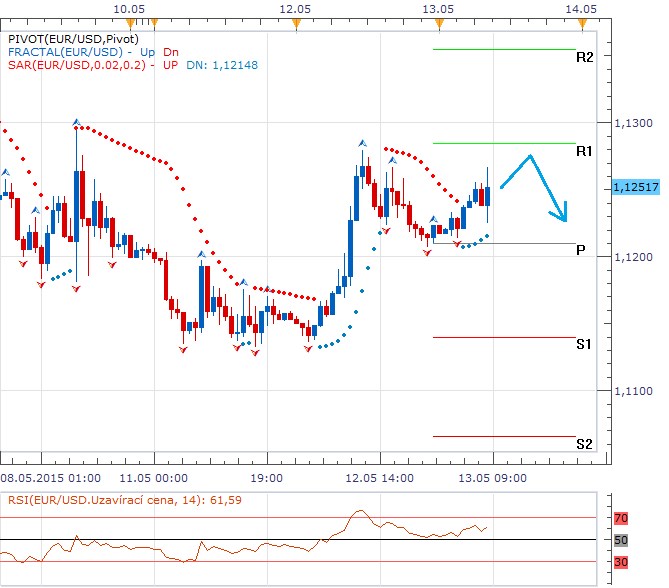
Task: Select the S1 pivot support label
Action: coord(585,345)
